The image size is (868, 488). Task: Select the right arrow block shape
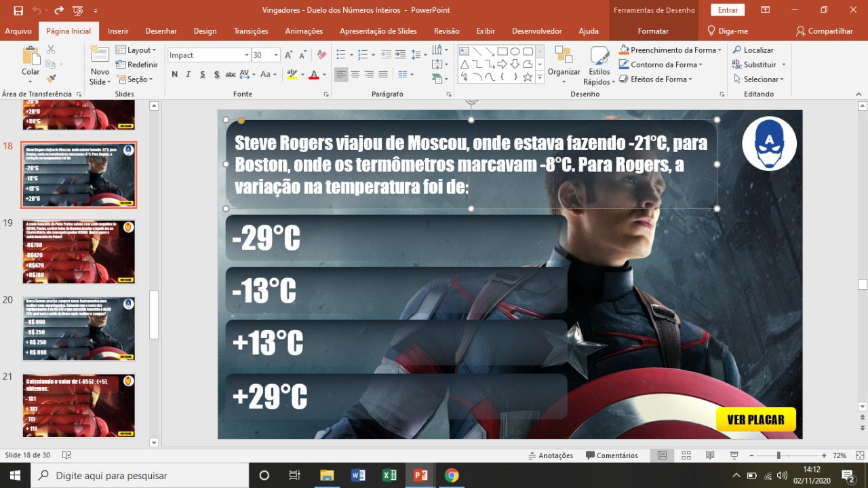(502, 64)
